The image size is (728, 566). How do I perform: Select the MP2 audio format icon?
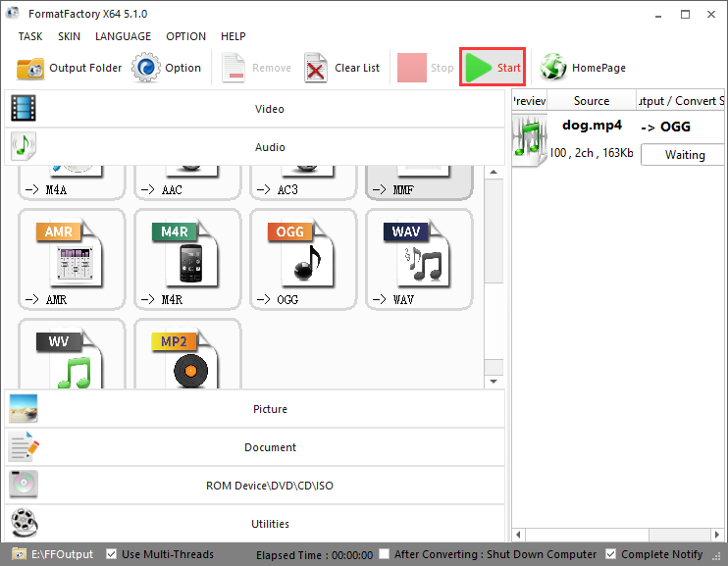point(187,354)
